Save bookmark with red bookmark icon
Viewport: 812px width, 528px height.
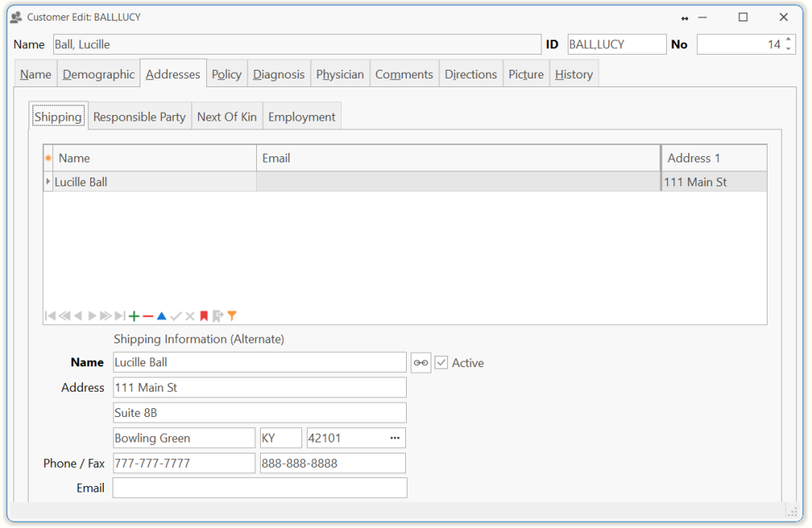pyautogui.click(x=204, y=316)
